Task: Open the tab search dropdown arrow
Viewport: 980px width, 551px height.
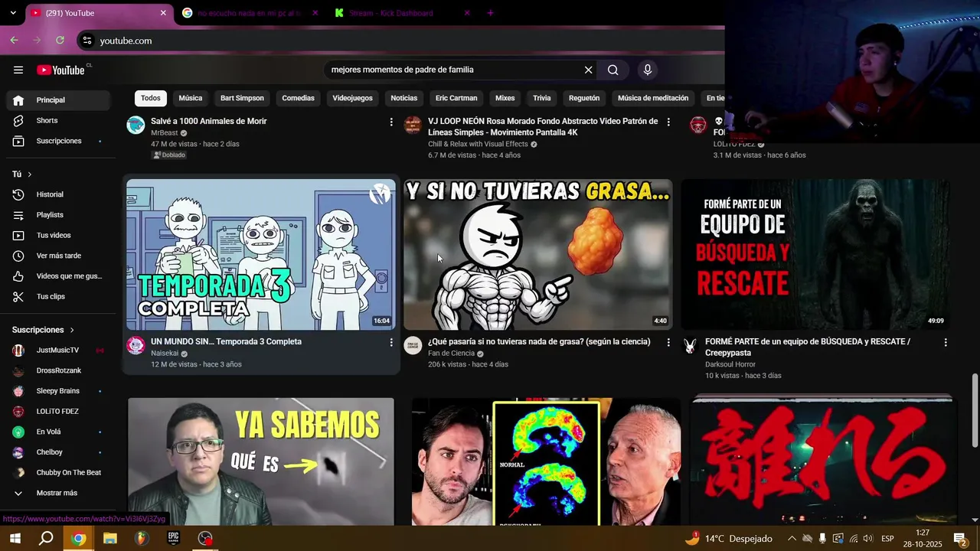Action: coord(12,13)
